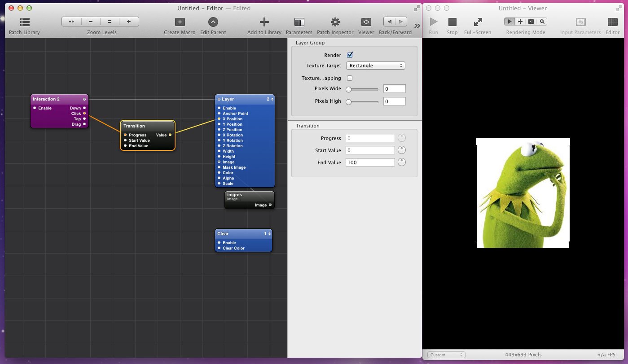628x364 pixels.
Task: Enter Full-Screen mode in the Viewer
Action: (478, 22)
